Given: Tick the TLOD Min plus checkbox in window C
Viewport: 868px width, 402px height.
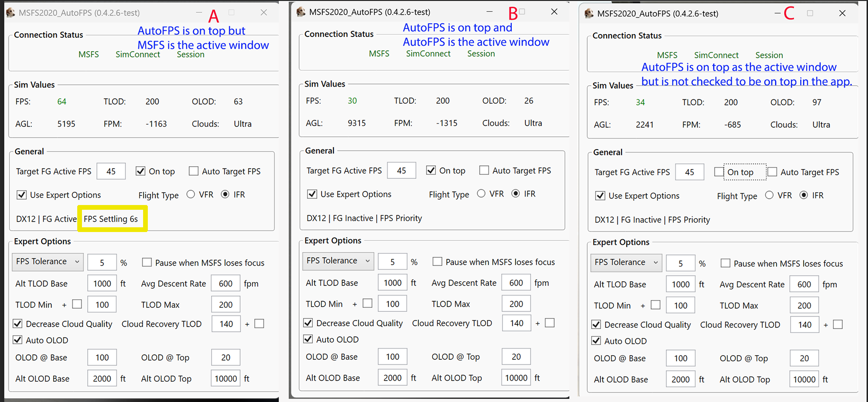Looking at the screenshot, I should tap(655, 305).
